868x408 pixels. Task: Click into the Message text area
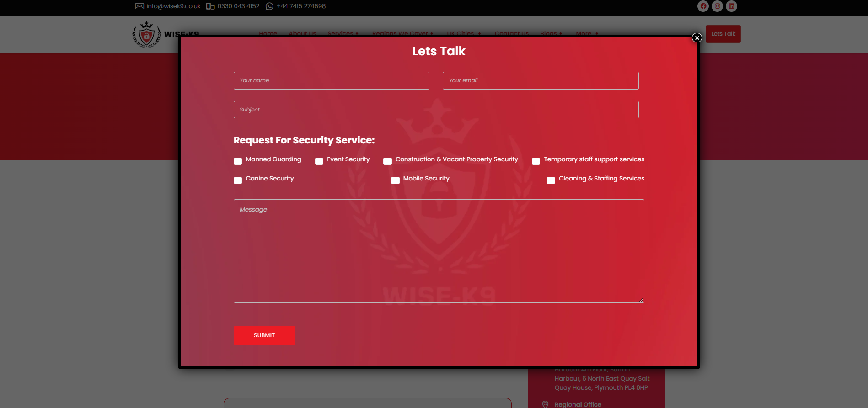pos(439,250)
